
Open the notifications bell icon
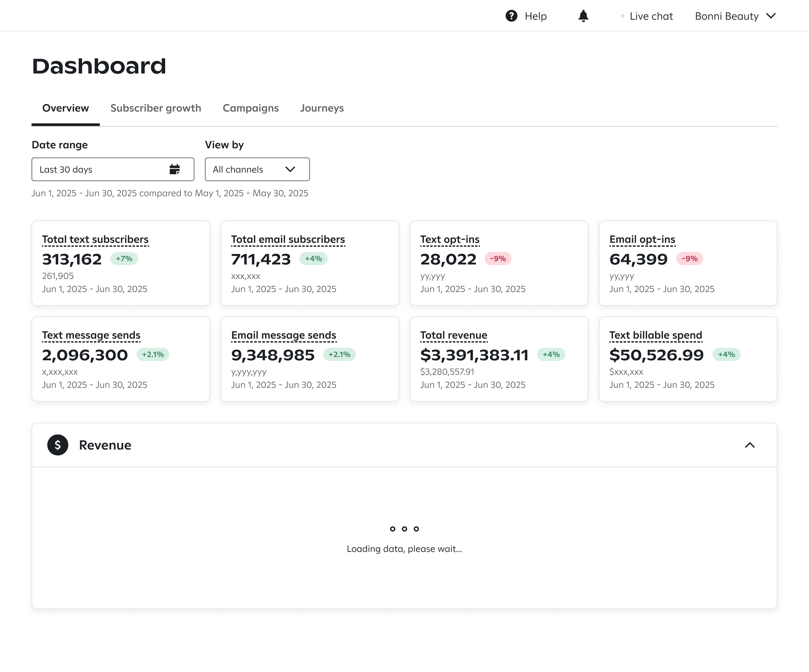583,16
